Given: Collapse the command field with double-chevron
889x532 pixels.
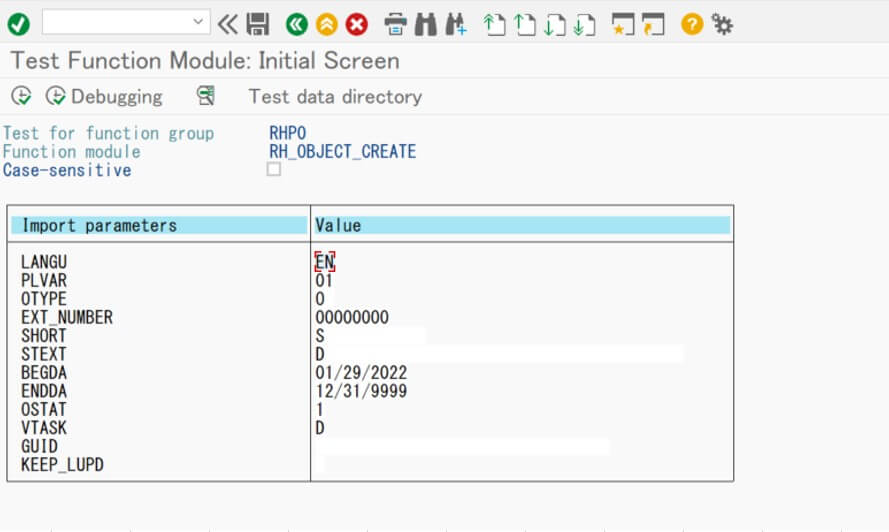Looking at the screenshot, I should [228, 24].
